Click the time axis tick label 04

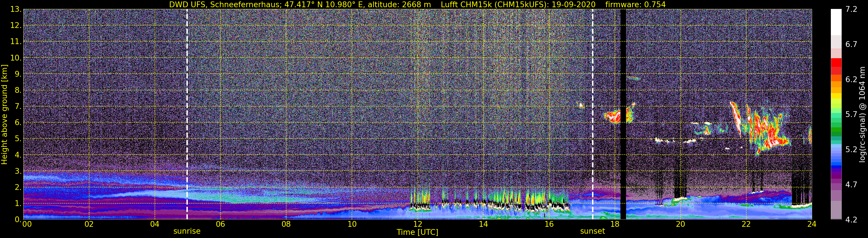tap(154, 224)
